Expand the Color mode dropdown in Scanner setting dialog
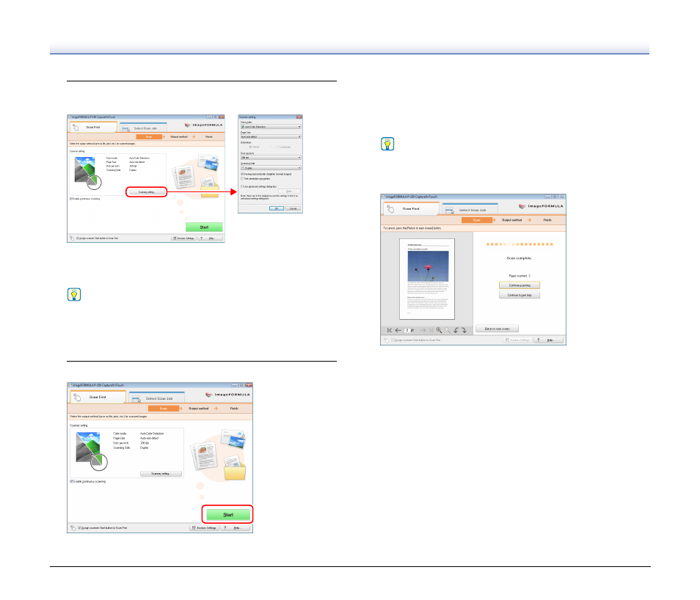The image size is (700, 600). [271, 127]
